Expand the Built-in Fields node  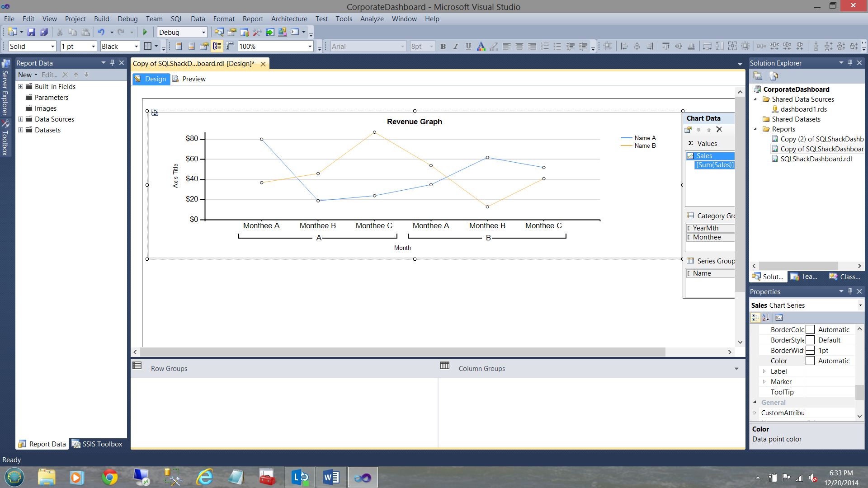pyautogui.click(x=20, y=86)
